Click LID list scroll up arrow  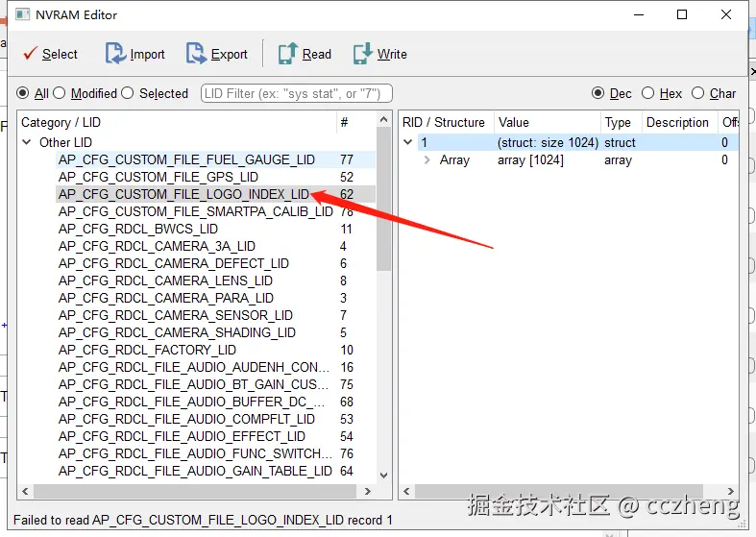[x=384, y=119]
